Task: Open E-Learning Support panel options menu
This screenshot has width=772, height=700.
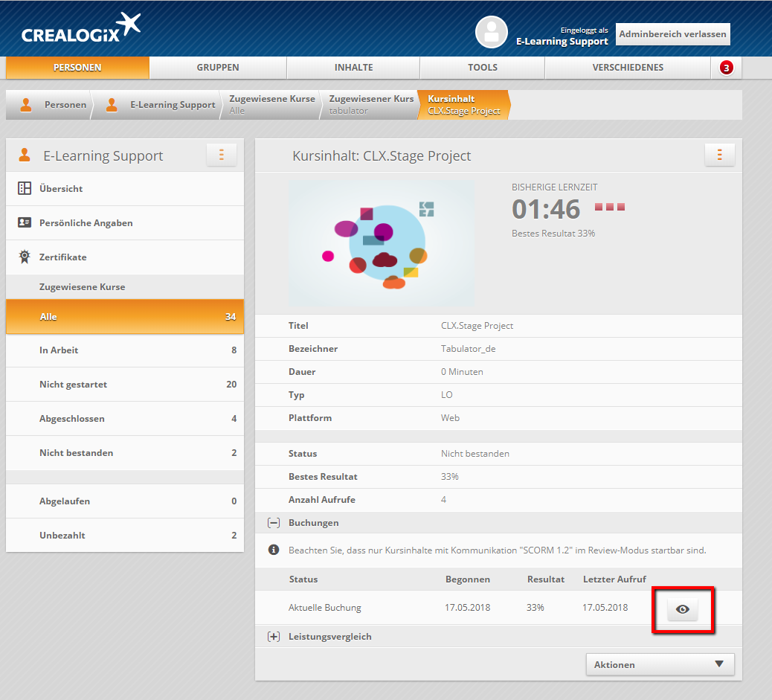Action: coord(221,155)
